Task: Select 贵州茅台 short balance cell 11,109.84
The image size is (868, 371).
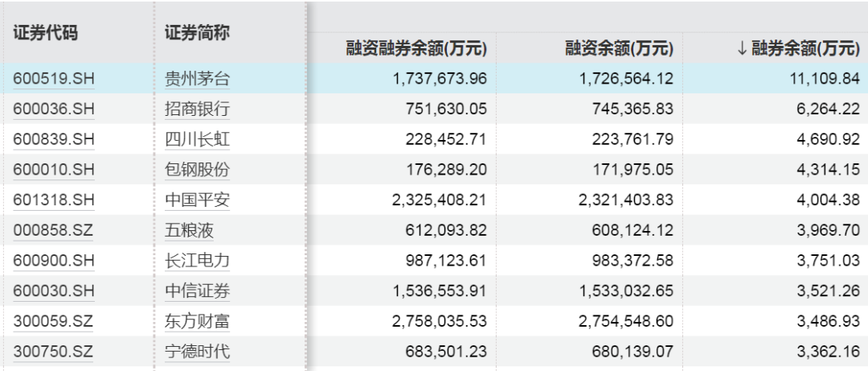Action: (x=827, y=79)
